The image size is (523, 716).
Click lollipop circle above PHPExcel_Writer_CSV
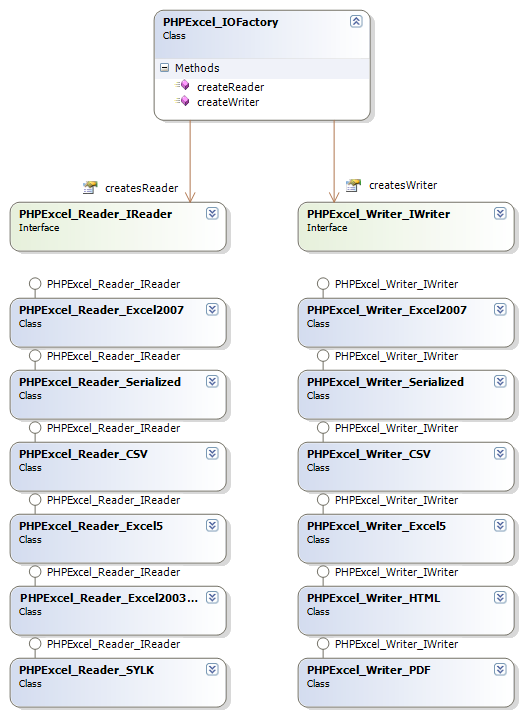(323, 428)
